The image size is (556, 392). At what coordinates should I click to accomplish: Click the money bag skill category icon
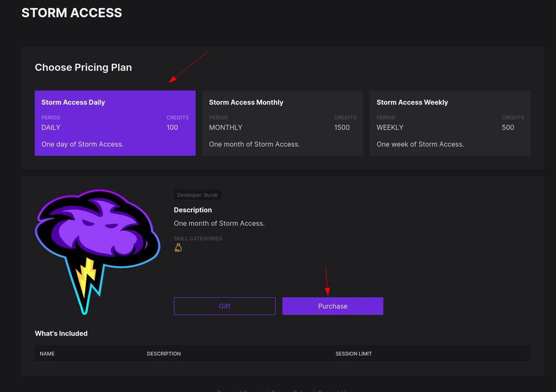click(x=178, y=247)
